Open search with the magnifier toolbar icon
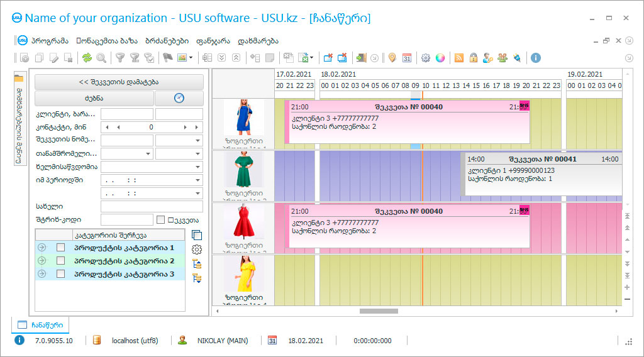Viewport: 644px width, 357px height. pos(101,58)
